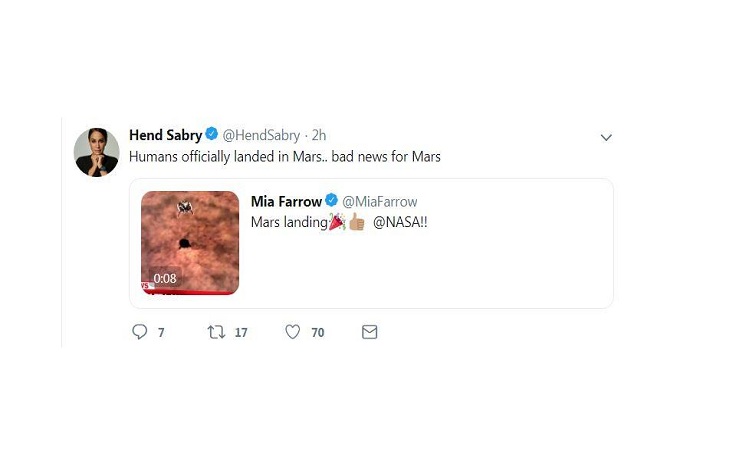Click the party popper emoji
Screen dimensions: 736x450
(336, 222)
